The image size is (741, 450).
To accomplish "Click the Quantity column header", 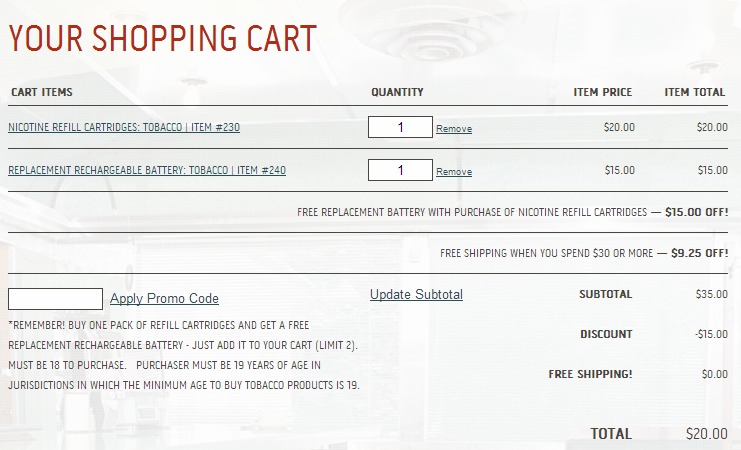I will pyautogui.click(x=397, y=92).
